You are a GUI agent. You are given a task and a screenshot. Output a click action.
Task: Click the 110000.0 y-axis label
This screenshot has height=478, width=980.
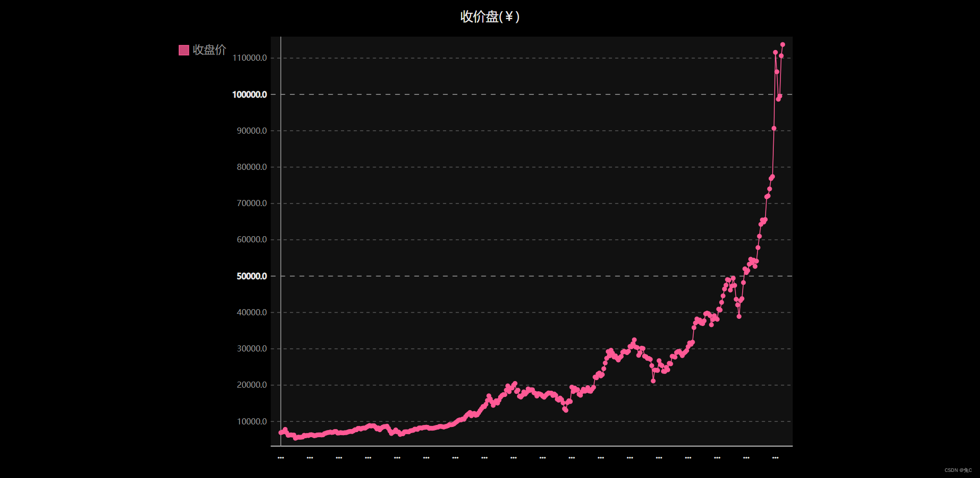point(250,58)
